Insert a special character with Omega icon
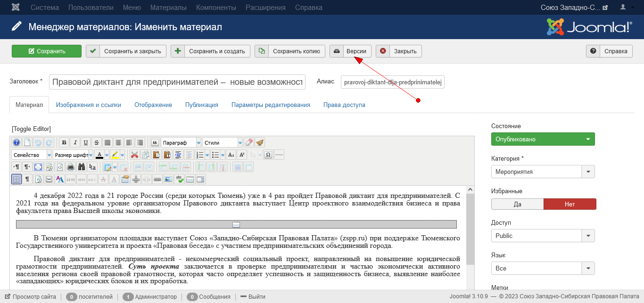The height and width of the screenshot is (303, 644). [268, 155]
